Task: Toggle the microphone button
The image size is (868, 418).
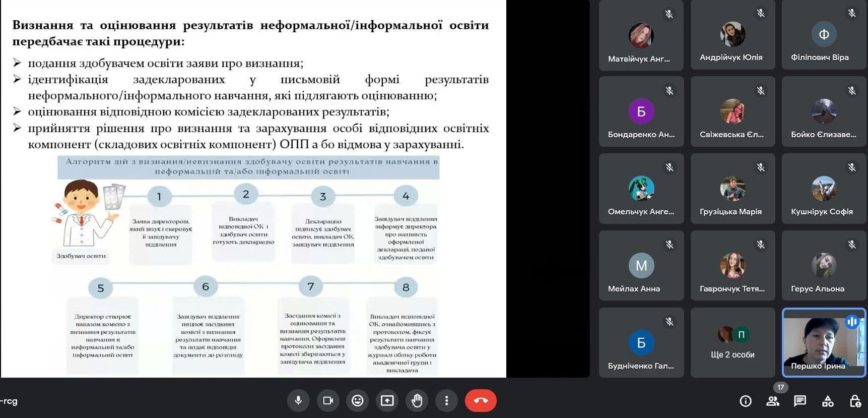Action: [298, 401]
